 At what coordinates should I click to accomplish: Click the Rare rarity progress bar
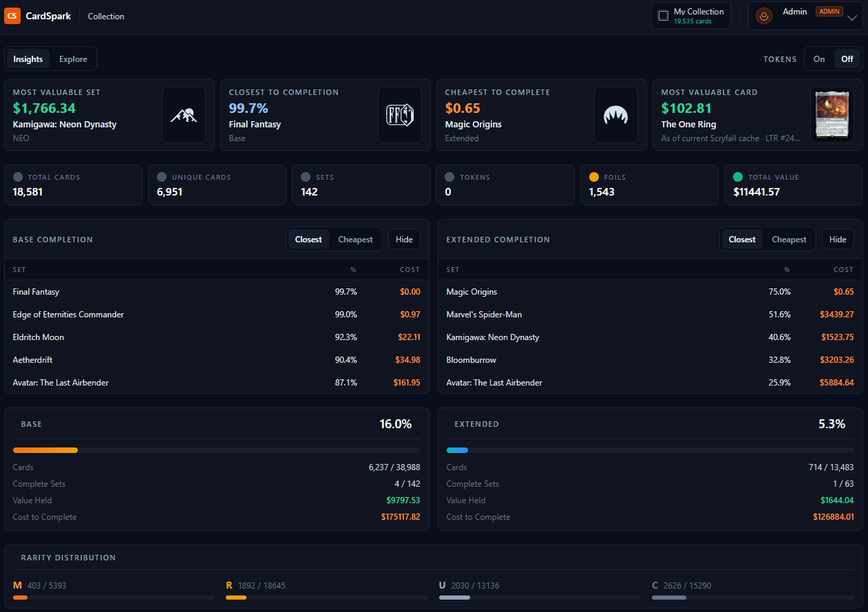[326, 598]
